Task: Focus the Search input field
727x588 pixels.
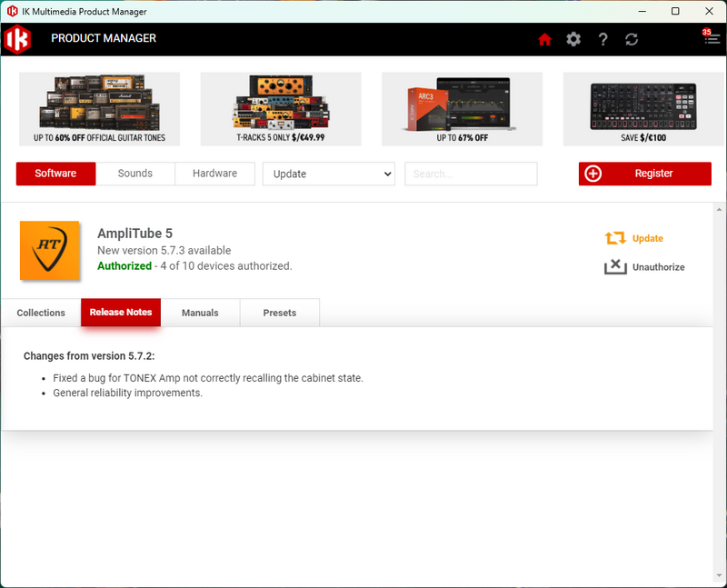Action: pyautogui.click(x=471, y=174)
